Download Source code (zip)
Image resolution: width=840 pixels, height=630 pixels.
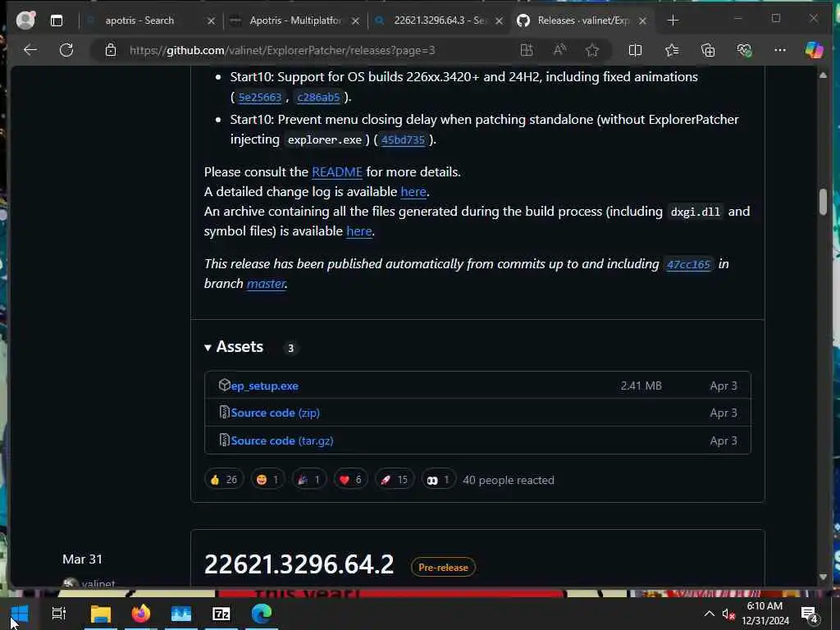point(276,413)
